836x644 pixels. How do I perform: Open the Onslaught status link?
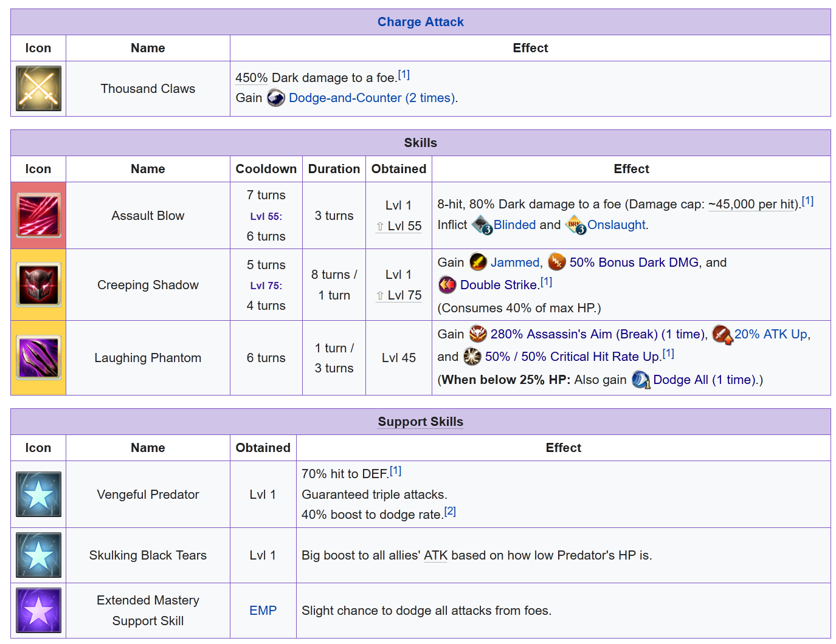617,225
